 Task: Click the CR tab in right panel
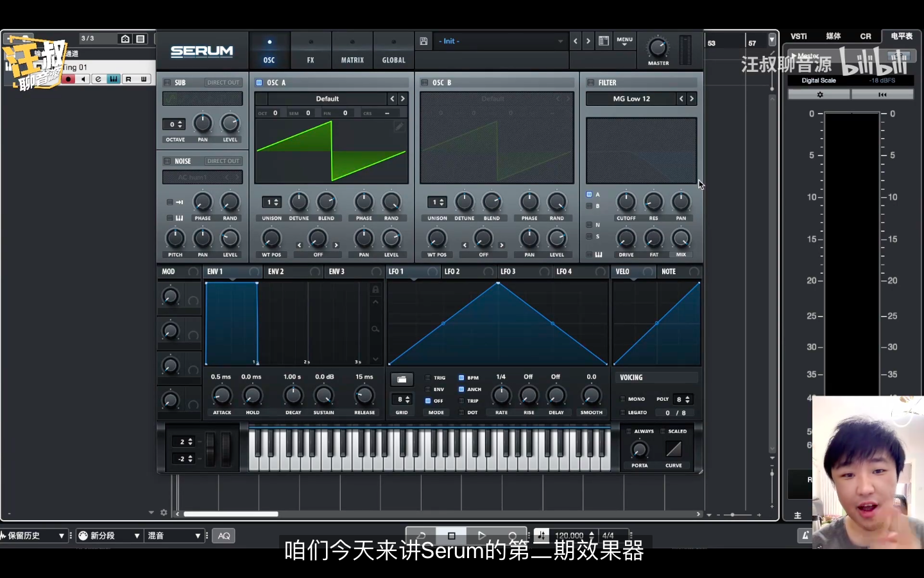pos(866,37)
